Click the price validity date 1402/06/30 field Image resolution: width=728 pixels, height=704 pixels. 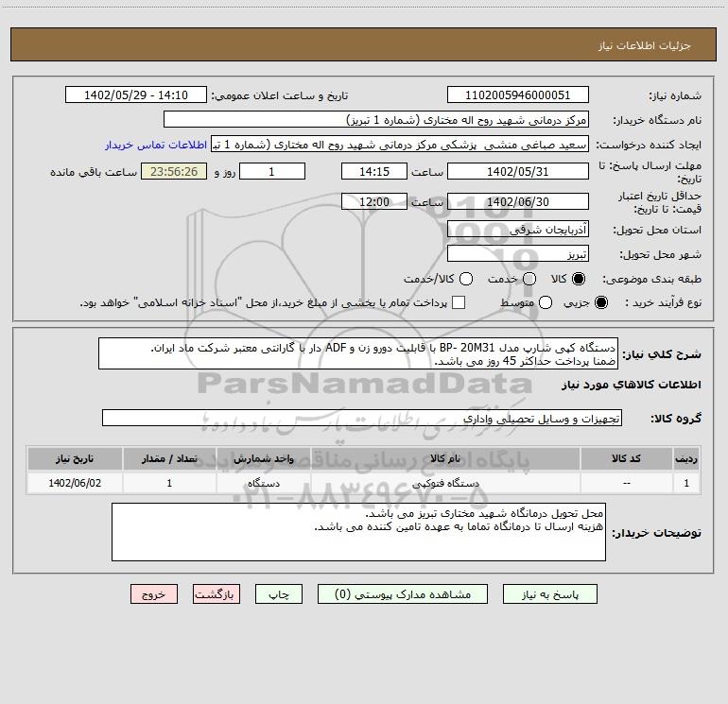pyautogui.click(x=518, y=201)
